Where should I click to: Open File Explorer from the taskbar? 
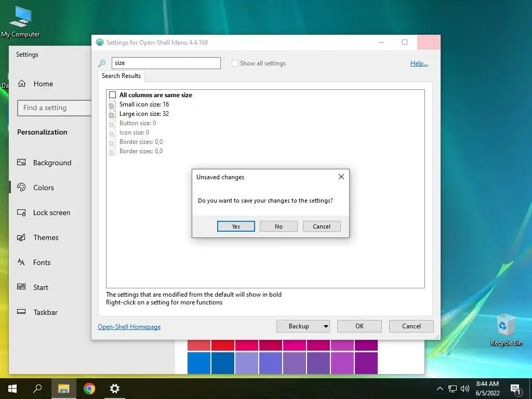63,389
